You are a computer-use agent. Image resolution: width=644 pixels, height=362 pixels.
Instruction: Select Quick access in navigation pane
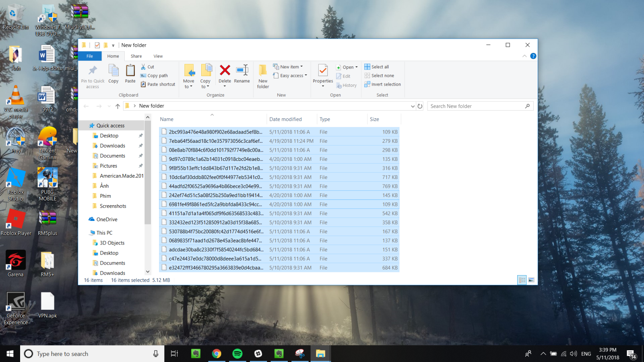[111, 125]
